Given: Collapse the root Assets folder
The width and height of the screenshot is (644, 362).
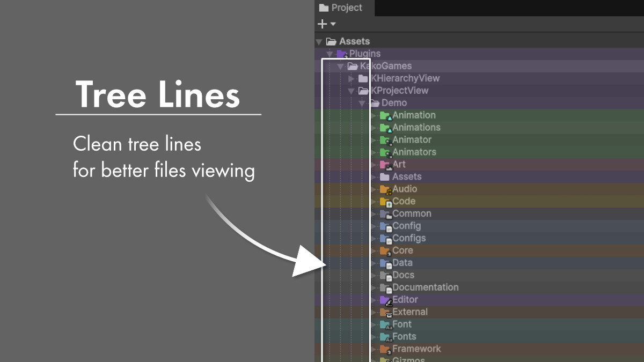Looking at the screenshot, I should coord(319,41).
